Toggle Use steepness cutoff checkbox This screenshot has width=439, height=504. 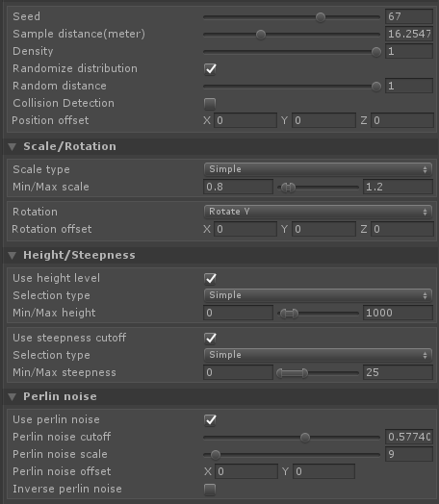click(x=210, y=339)
